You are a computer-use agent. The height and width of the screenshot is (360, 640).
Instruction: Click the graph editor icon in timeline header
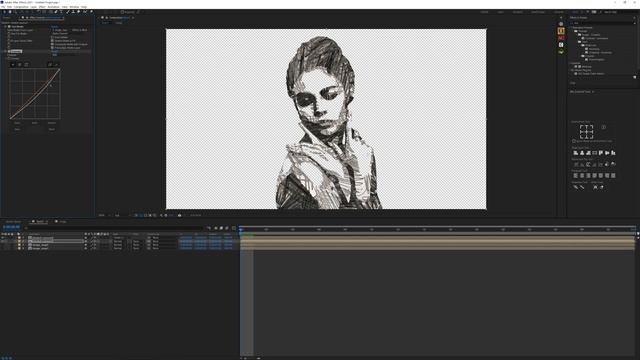point(234,228)
